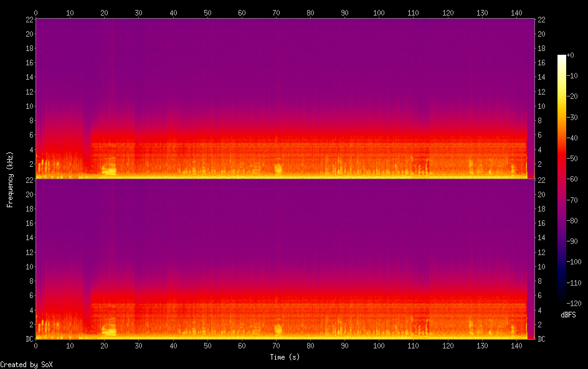This screenshot has width=588, height=369.
Task: Click the "Frequency (kHz)" vertical axis label
Action: tap(10, 179)
